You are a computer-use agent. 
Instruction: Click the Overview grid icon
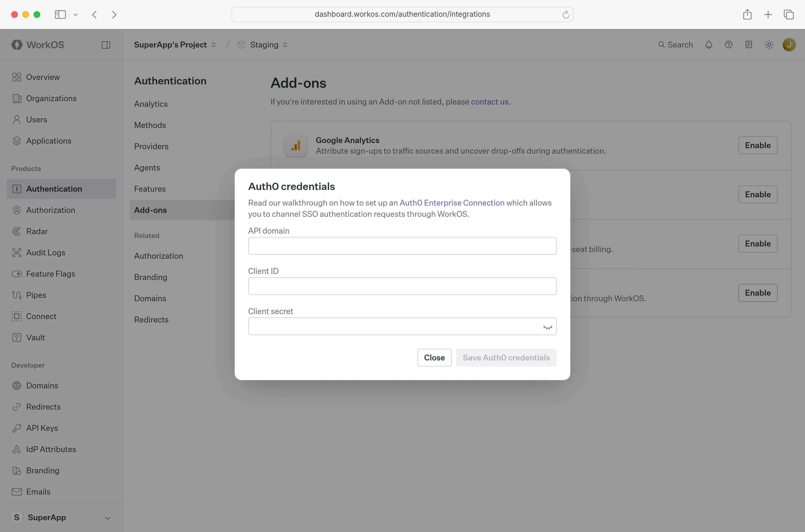pyautogui.click(x=16, y=77)
